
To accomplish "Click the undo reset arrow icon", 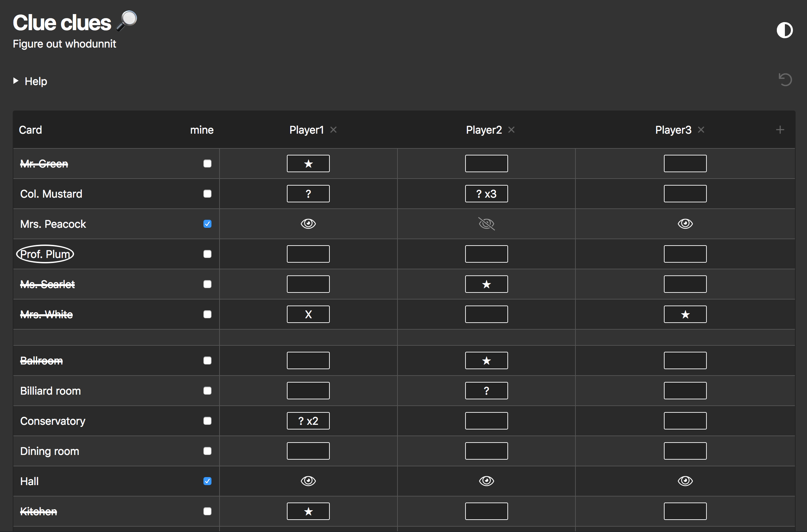I will pyautogui.click(x=785, y=80).
